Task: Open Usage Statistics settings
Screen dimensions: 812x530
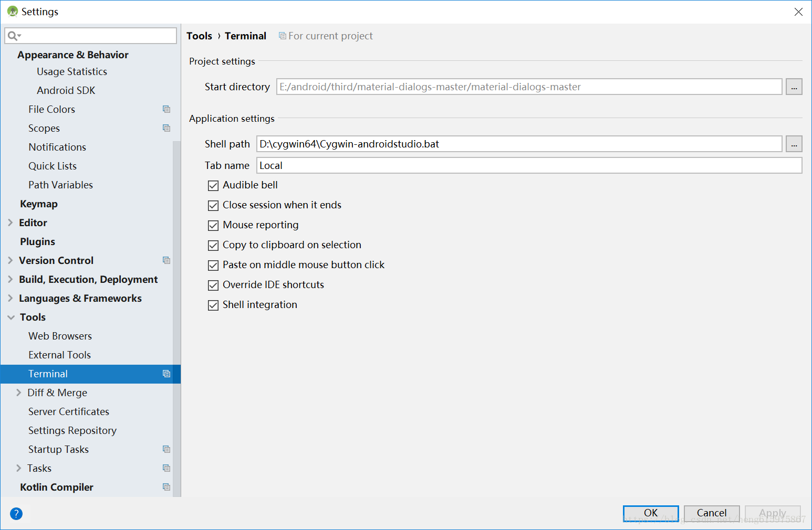Action: click(72, 71)
